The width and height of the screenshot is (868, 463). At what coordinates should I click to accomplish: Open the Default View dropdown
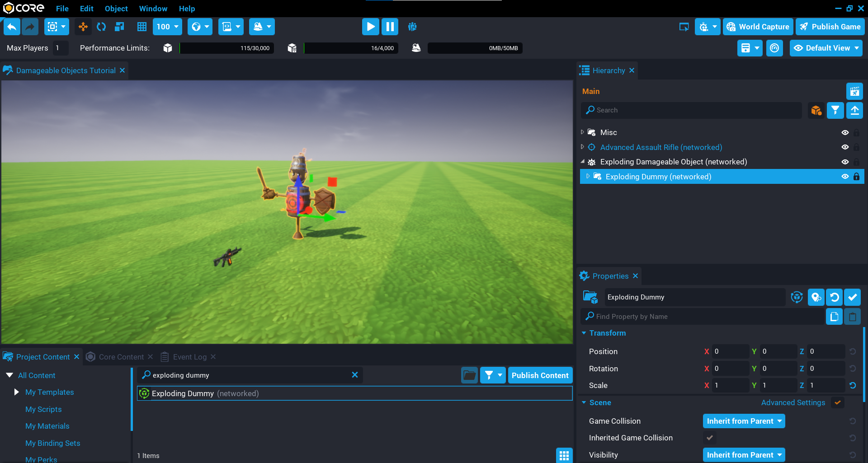point(826,48)
